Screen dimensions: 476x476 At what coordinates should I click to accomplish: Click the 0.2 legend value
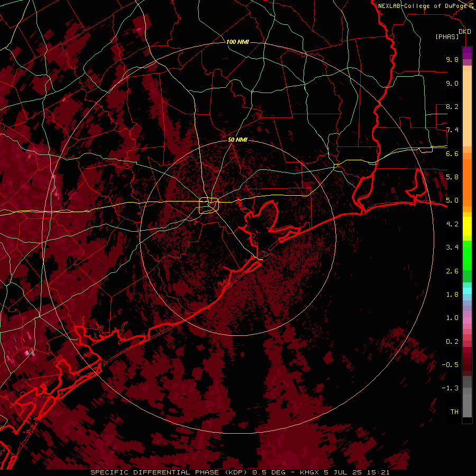point(452,341)
